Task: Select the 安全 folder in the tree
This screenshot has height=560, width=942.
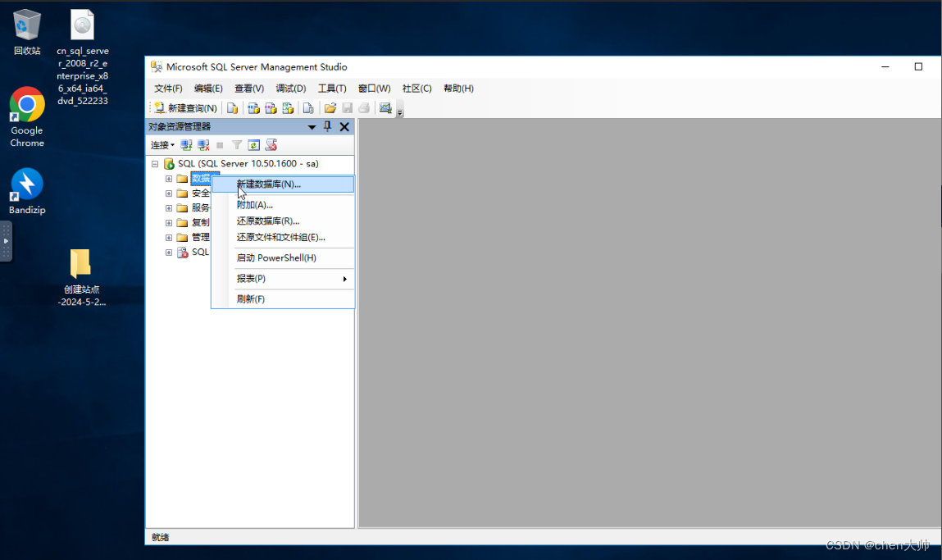Action: pos(201,193)
